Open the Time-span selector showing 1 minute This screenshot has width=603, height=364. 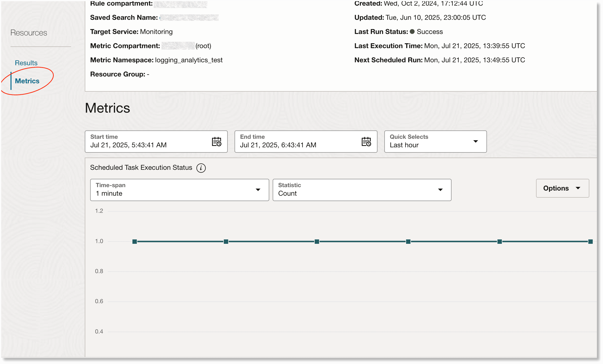[x=179, y=190]
